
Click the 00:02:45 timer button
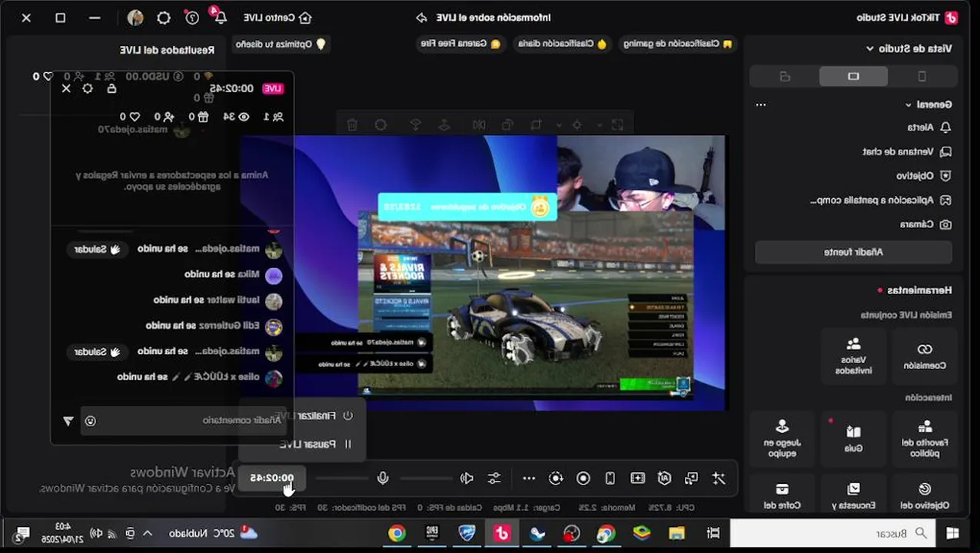coord(271,478)
